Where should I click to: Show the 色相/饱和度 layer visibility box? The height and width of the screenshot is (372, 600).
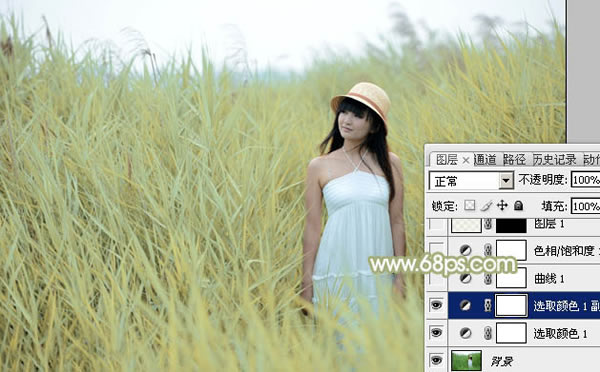point(436,250)
